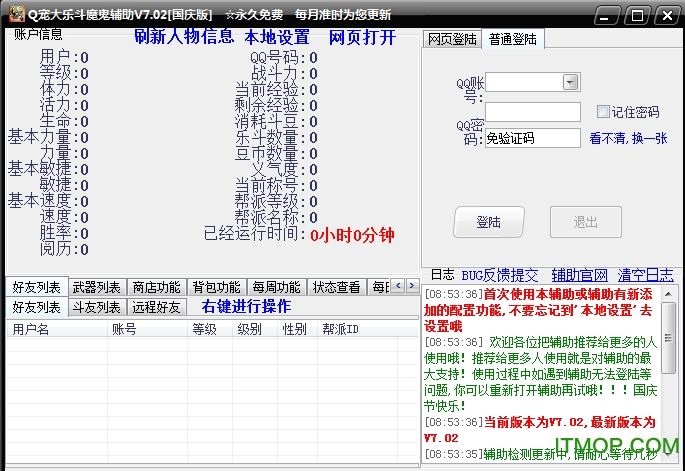
Task: Click log scrollbar up arrow
Action: (668, 294)
